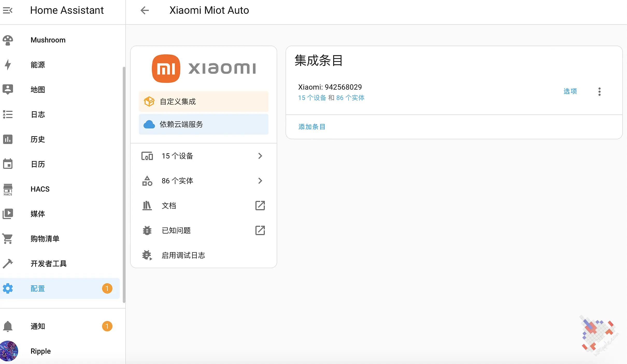Click the shapes icon beside 86 个实体
Image resolution: width=627 pixels, height=364 pixels.
(x=147, y=181)
